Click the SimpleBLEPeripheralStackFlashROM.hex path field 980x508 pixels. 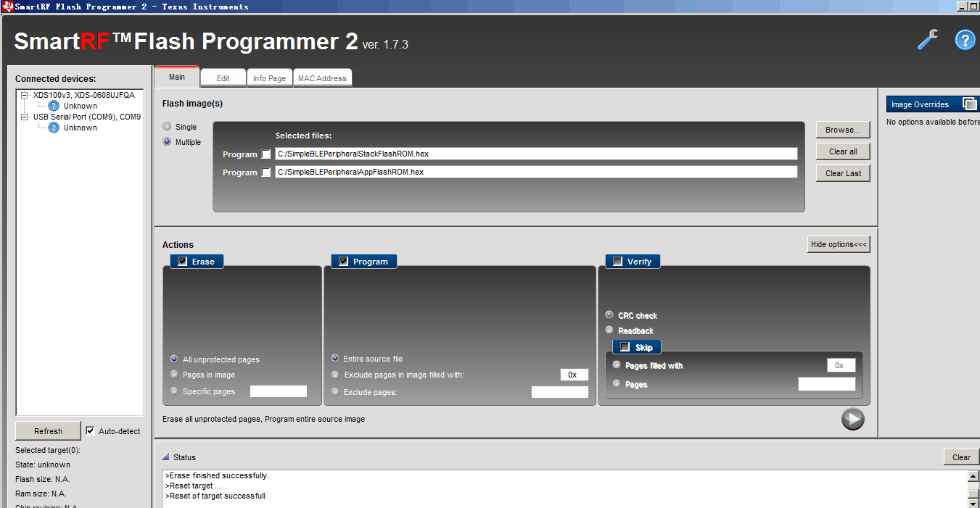pos(536,154)
